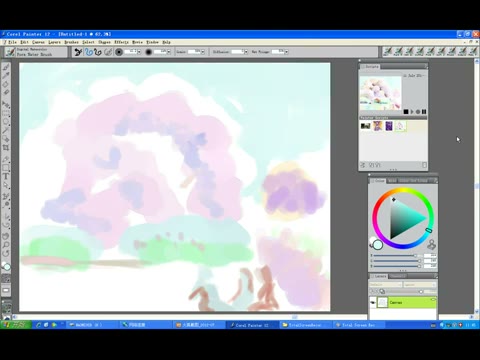The width and height of the screenshot is (480, 360).
Task: Open the Window menu
Action: coord(152,42)
